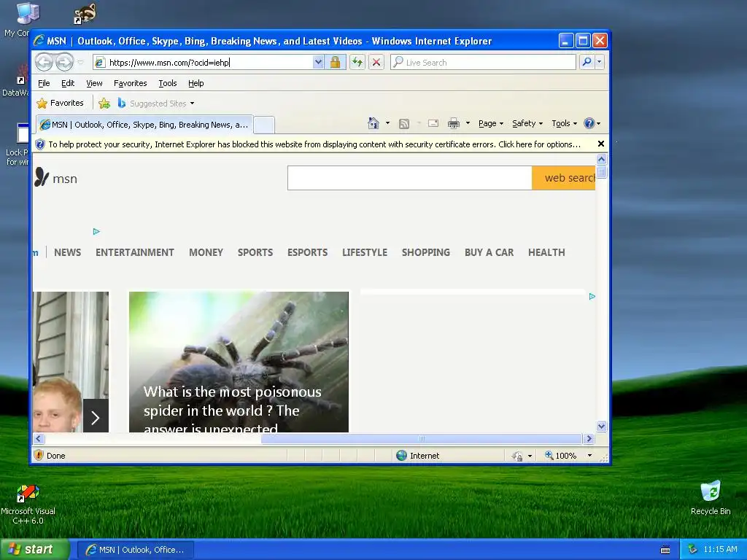Viewport: 747px width, 560px height.
Task: Expand the address bar history dropdown
Action: point(318,63)
